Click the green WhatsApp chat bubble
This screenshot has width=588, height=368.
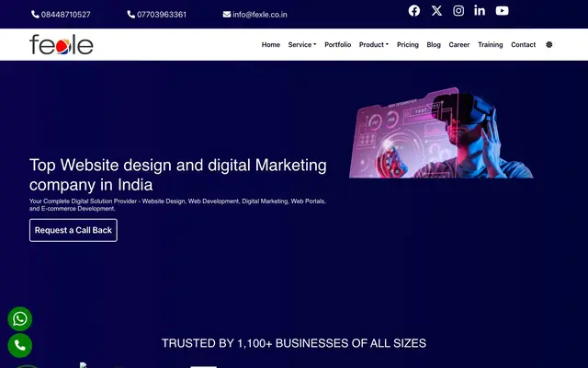coord(20,319)
